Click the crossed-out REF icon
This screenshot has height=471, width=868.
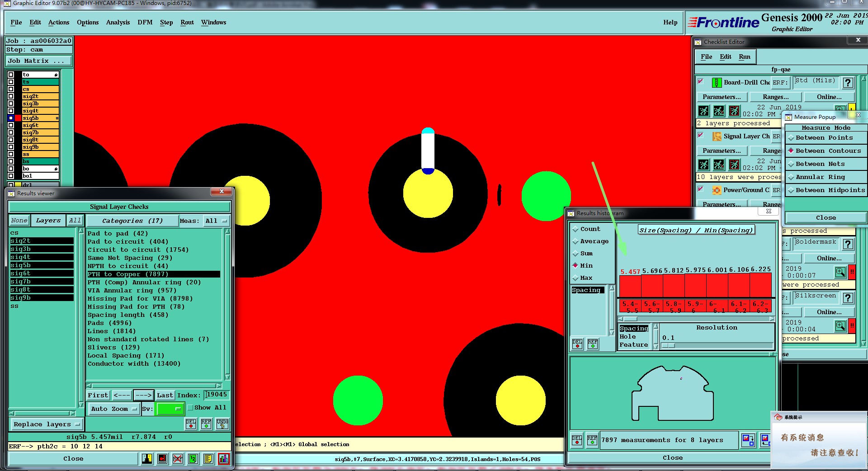[178, 459]
